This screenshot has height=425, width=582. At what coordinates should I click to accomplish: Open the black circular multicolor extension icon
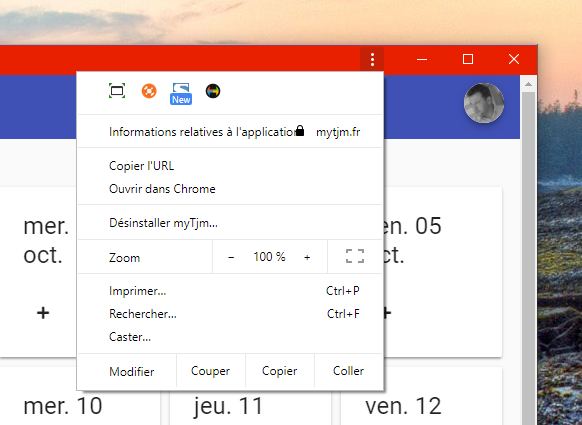[213, 91]
